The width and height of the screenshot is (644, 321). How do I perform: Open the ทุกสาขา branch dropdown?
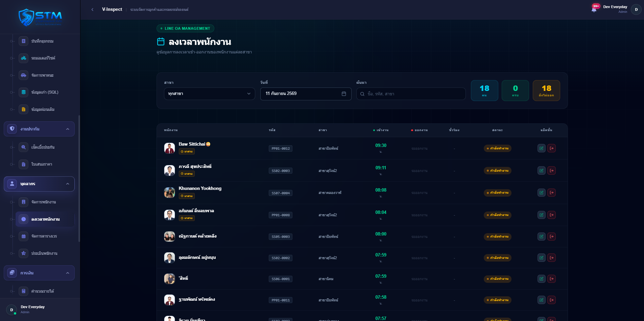tap(210, 94)
